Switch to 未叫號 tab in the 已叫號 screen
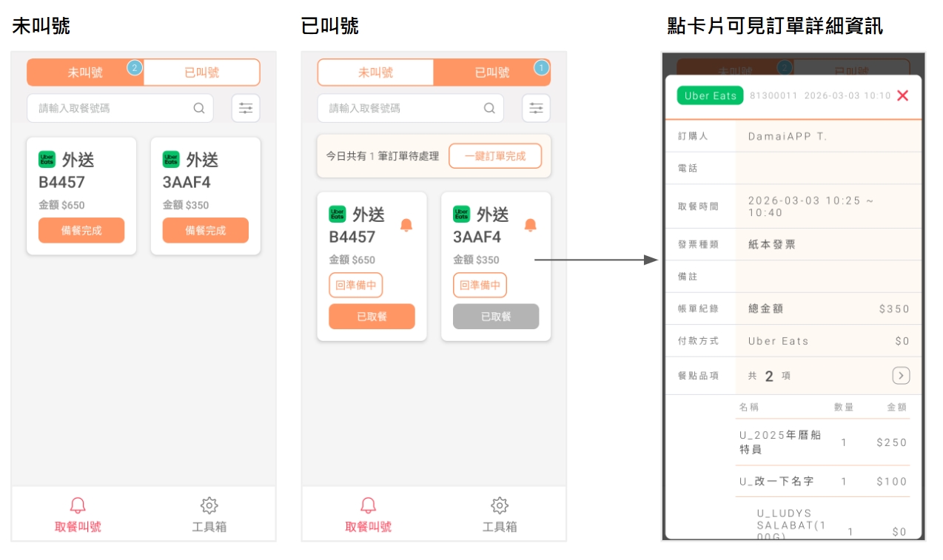Image resolution: width=943 pixels, height=560 pixels. [x=375, y=72]
